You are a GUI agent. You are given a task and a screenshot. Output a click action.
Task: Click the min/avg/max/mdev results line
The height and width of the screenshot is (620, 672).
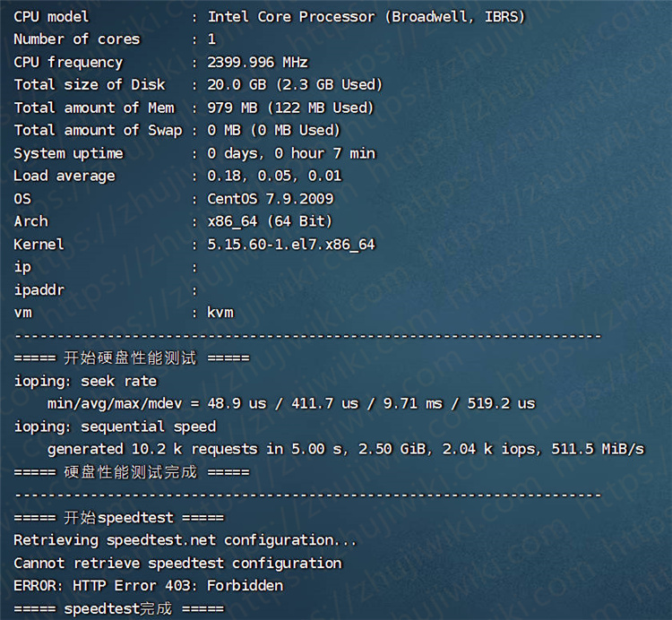click(x=291, y=403)
